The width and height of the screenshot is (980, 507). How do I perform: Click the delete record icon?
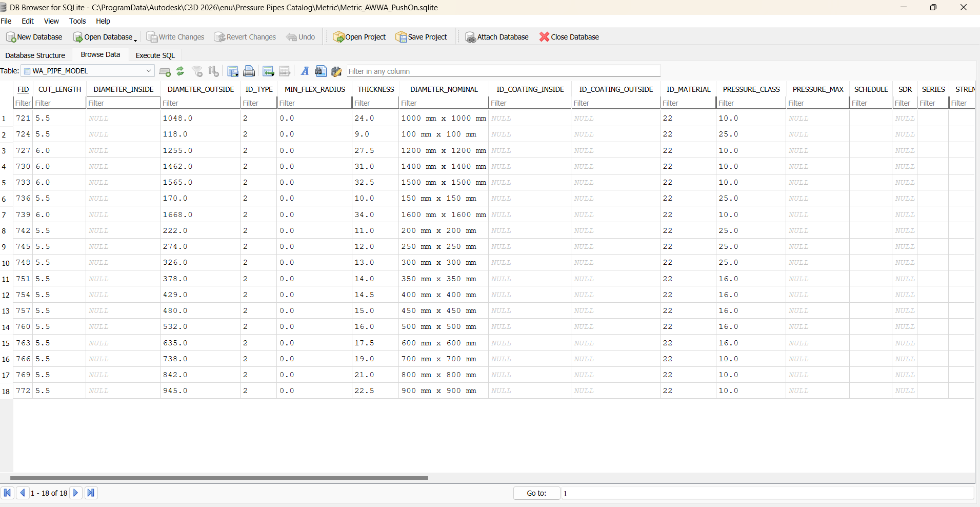pyautogui.click(x=285, y=71)
